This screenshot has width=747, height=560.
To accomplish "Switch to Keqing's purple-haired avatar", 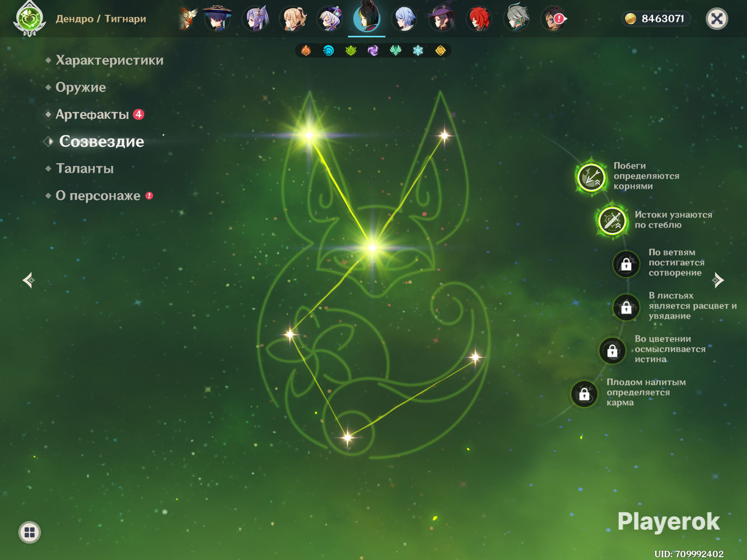I will pos(256,18).
